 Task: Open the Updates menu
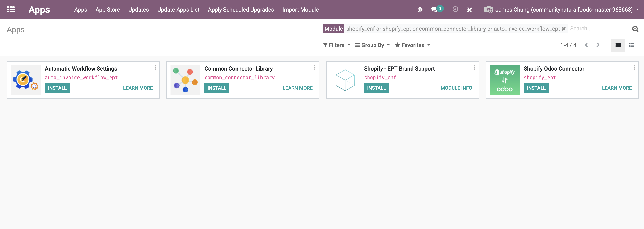139,10
